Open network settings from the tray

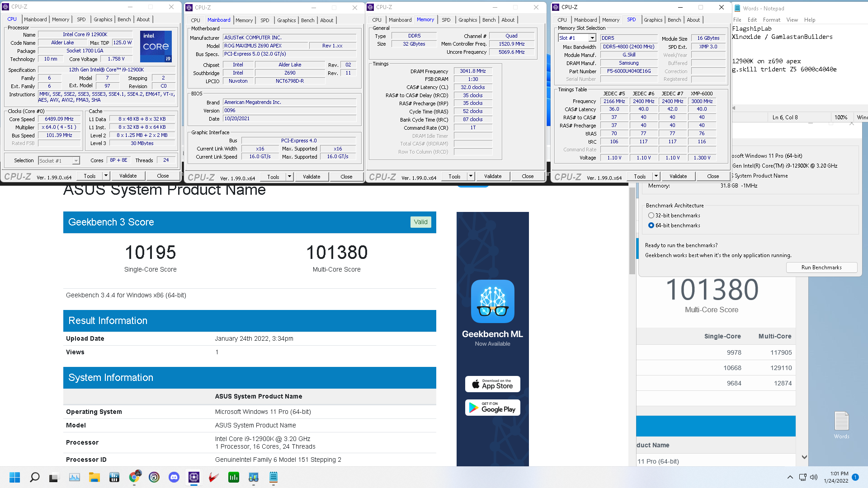pos(803,477)
